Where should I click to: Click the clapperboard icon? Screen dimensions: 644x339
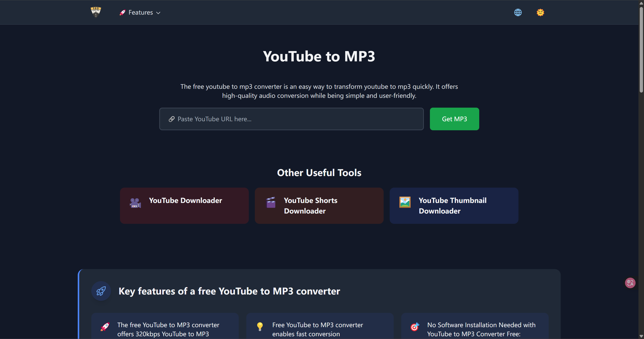271,202
